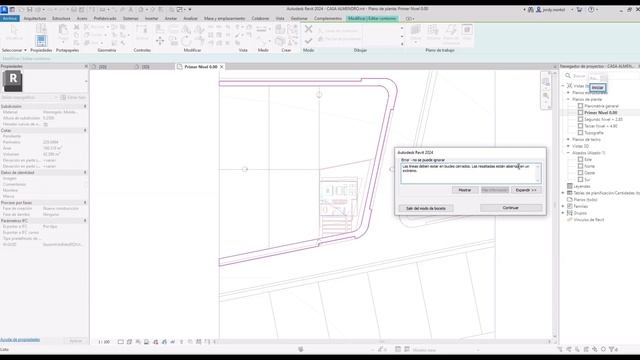Click Salir del modo de boceto
640x360 pixels.
pyautogui.click(x=426, y=208)
